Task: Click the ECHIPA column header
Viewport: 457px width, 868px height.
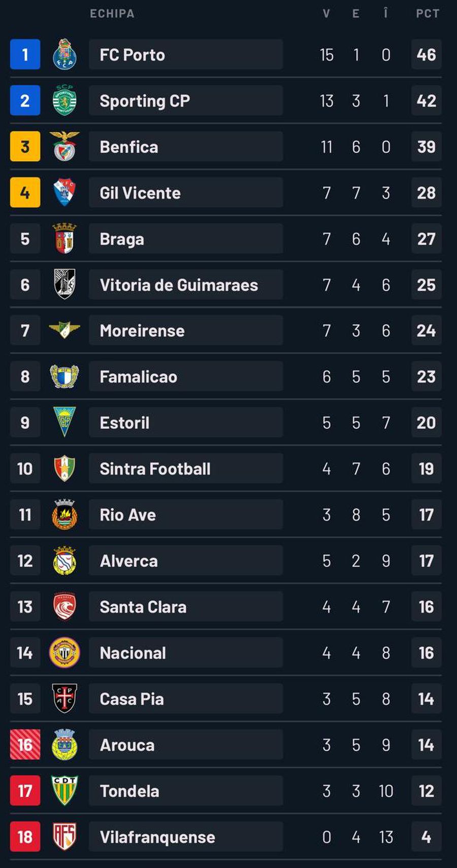Action: (112, 14)
